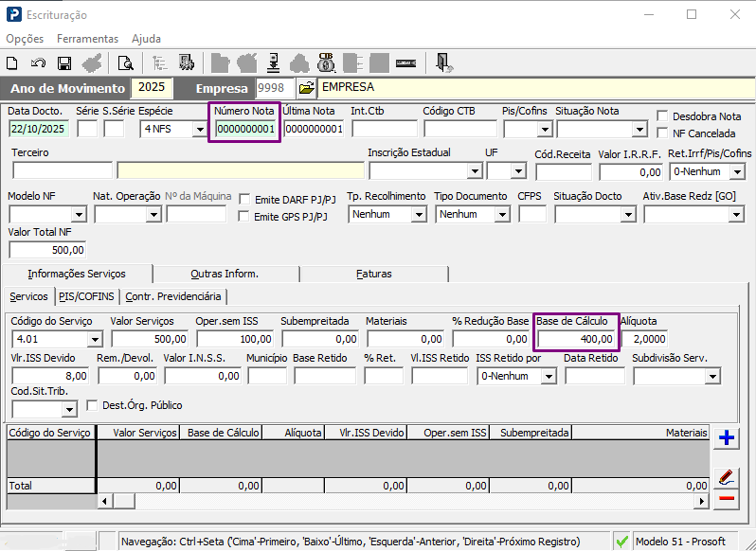Click the New document toolbar icon
This screenshot has width=756, height=551.
pyautogui.click(x=12, y=63)
